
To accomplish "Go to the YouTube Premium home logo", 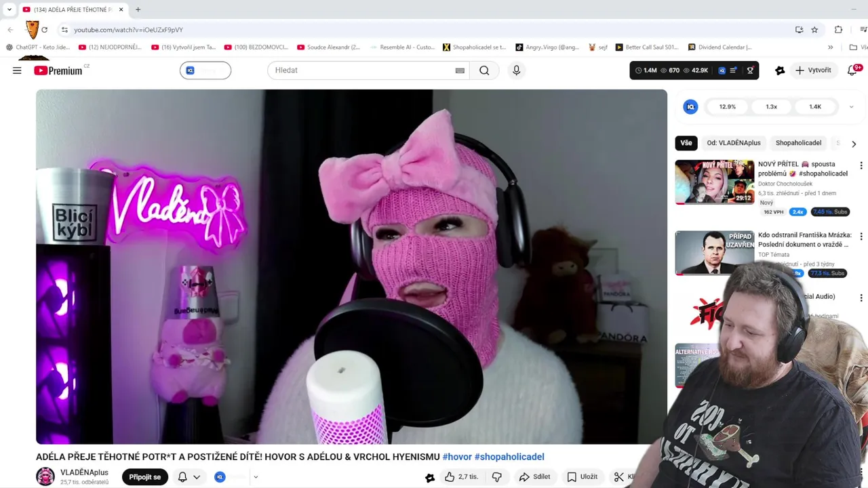I will click(58, 70).
